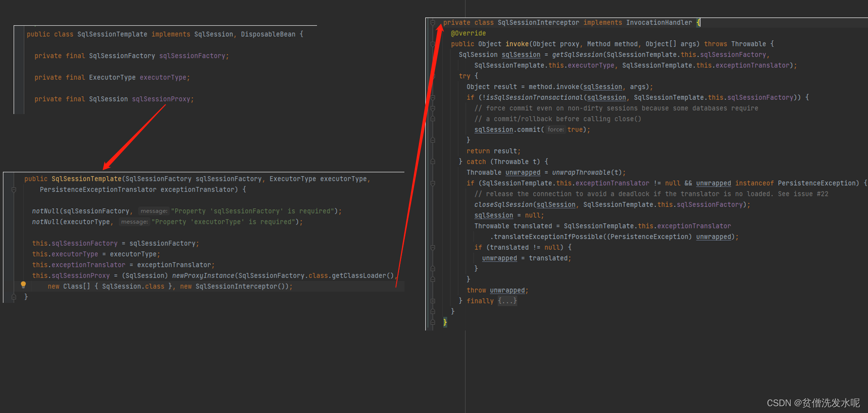Collapse the PersistenceException instanceof if-block fold marker
Image resolution: width=868 pixels, height=413 pixels.
tap(433, 183)
